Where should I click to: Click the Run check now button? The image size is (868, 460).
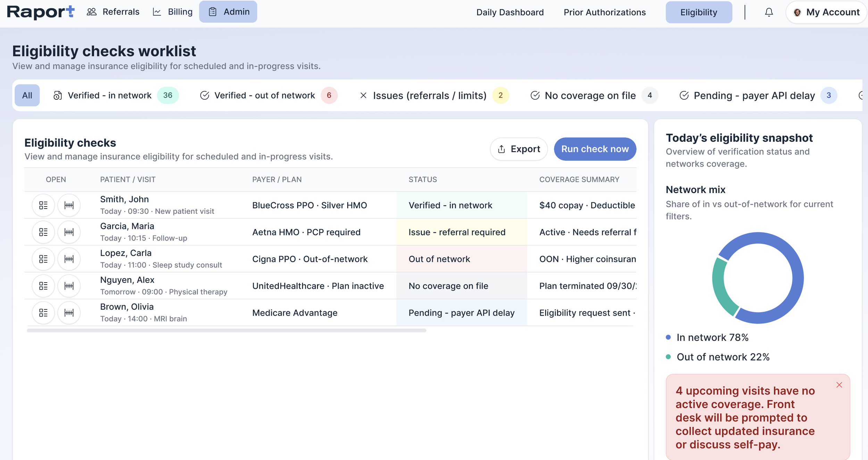click(x=595, y=149)
